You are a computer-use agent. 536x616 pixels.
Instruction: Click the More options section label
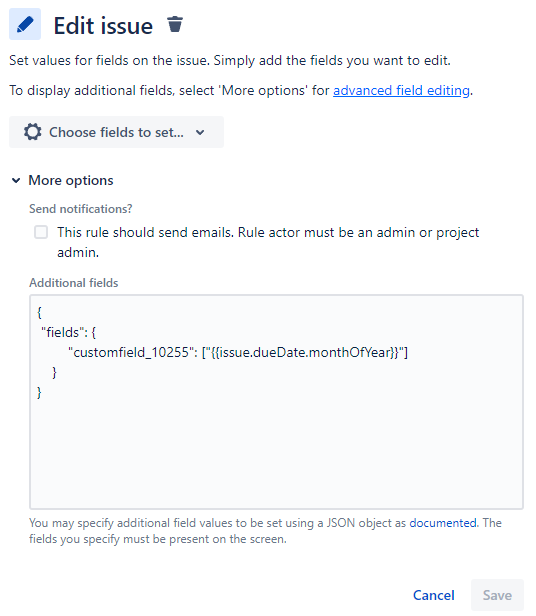71,180
